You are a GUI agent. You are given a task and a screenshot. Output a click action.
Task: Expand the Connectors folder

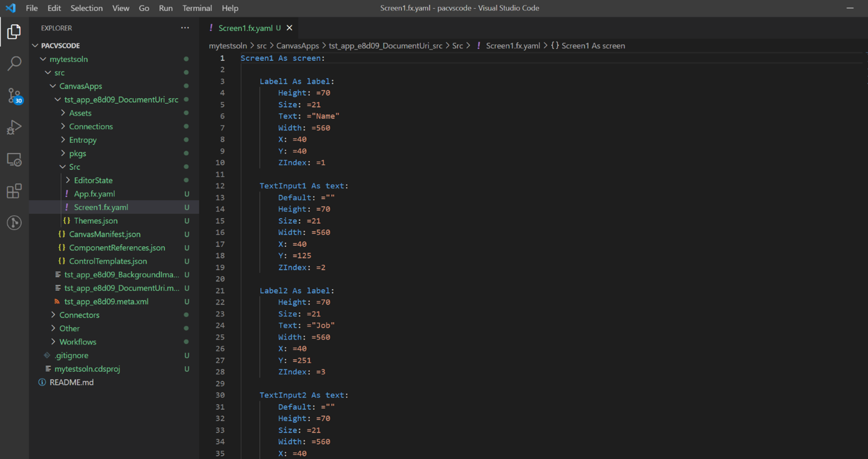pyautogui.click(x=79, y=315)
